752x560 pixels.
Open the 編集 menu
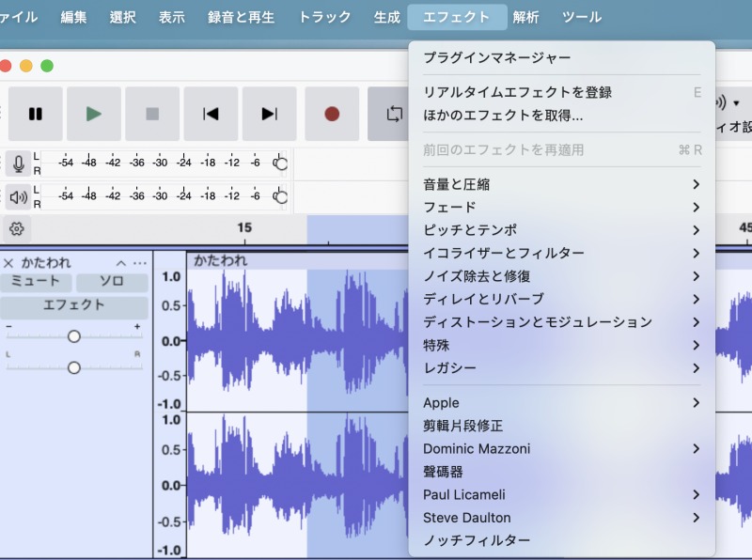pyautogui.click(x=73, y=17)
